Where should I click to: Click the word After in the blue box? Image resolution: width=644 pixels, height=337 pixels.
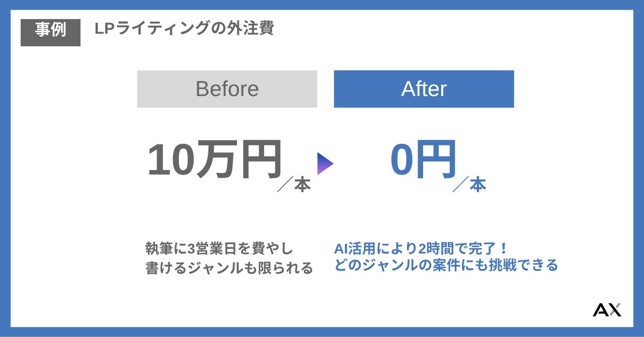(424, 89)
